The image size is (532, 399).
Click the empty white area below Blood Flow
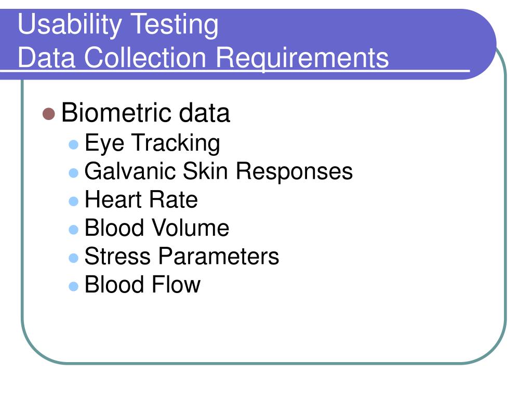pyautogui.click(x=264, y=329)
